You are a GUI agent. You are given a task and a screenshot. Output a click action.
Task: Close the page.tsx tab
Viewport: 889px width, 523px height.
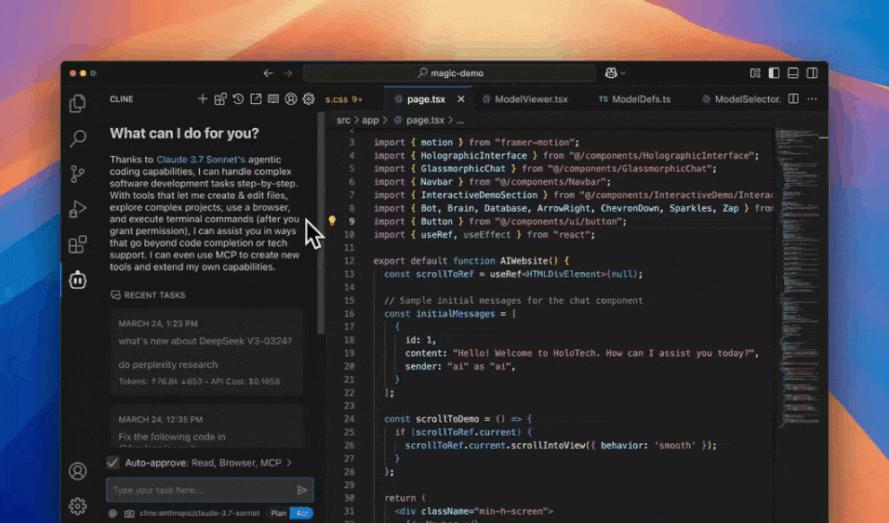461,99
